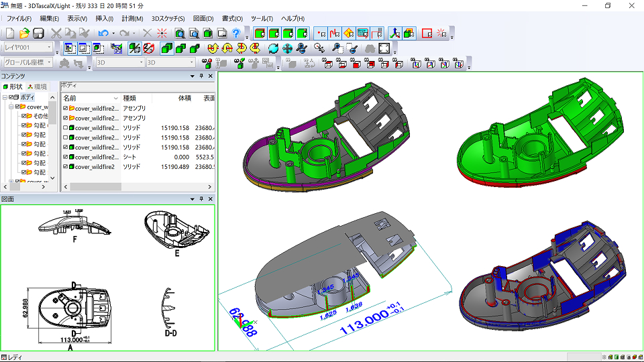Collapse the ボディ tree node
Screen dimensions: 644x362
point(5,97)
